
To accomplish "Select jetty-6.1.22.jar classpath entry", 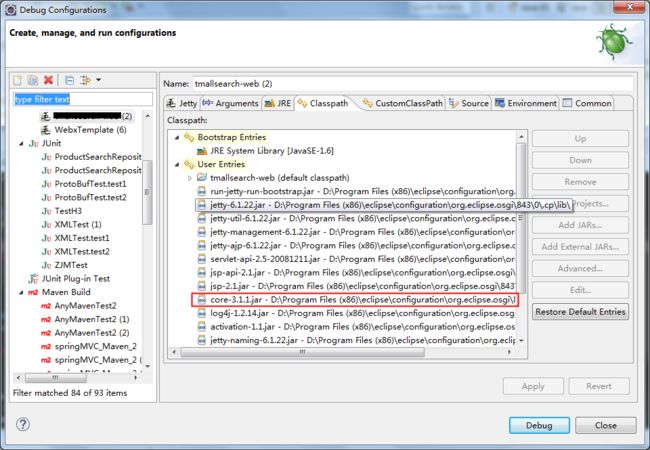I will coord(384,205).
